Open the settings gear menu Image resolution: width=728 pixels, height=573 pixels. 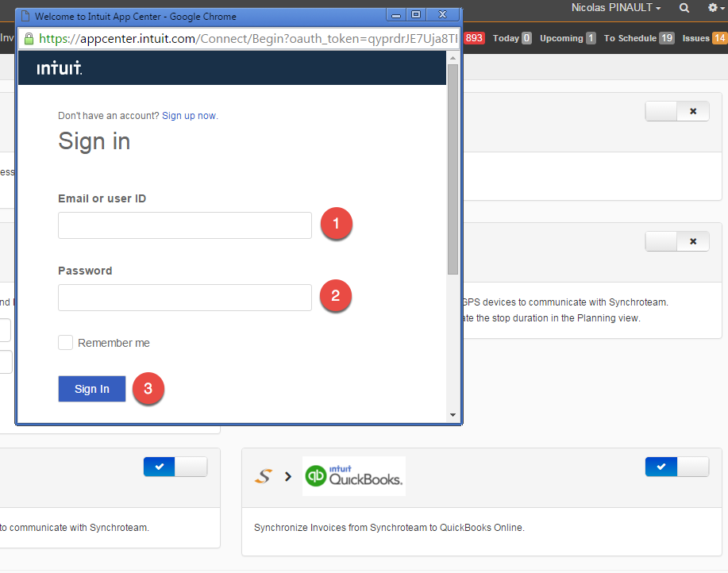click(715, 8)
